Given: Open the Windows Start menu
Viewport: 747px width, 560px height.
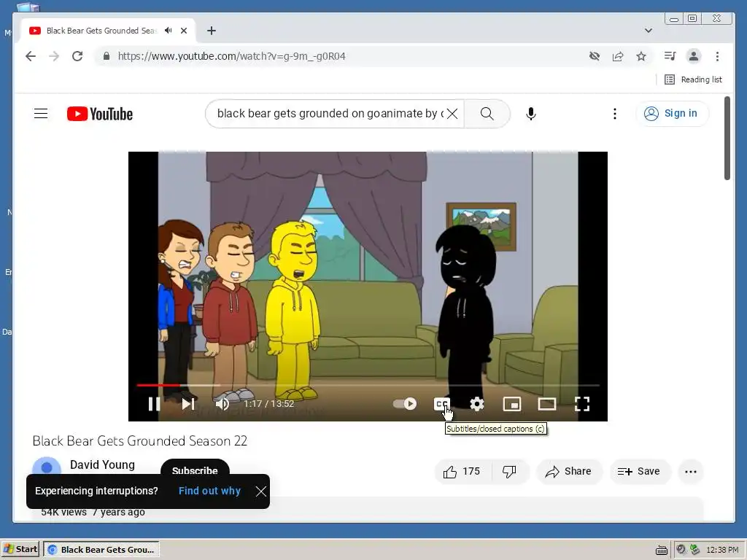Looking at the screenshot, I should coord(20,549).
